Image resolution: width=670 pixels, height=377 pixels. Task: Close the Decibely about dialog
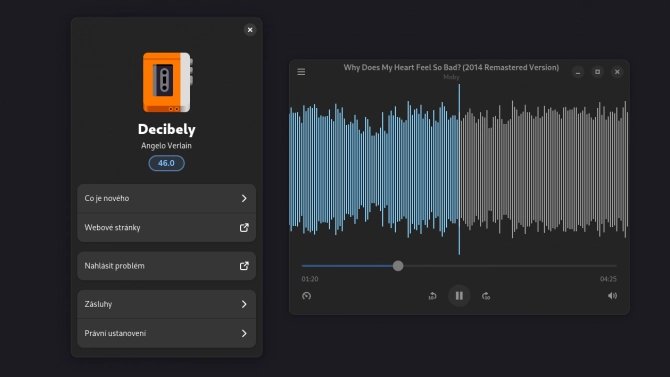pos(250,29)
